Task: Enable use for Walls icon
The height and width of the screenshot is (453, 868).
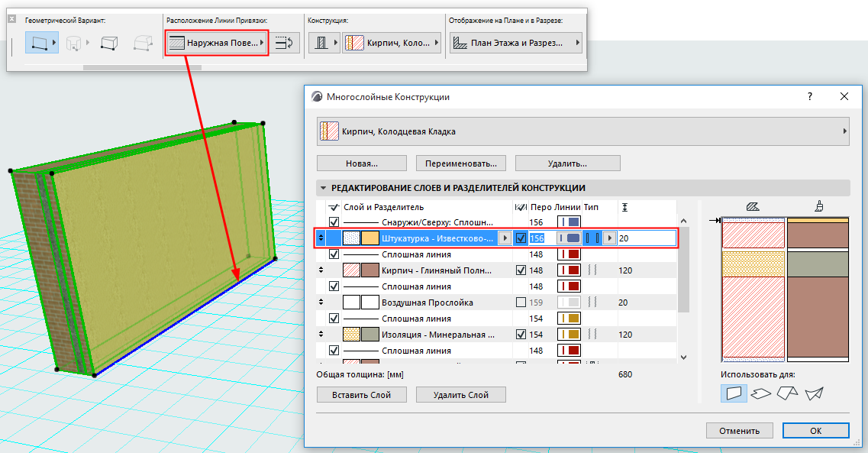Action: click(x=734, y=393)
